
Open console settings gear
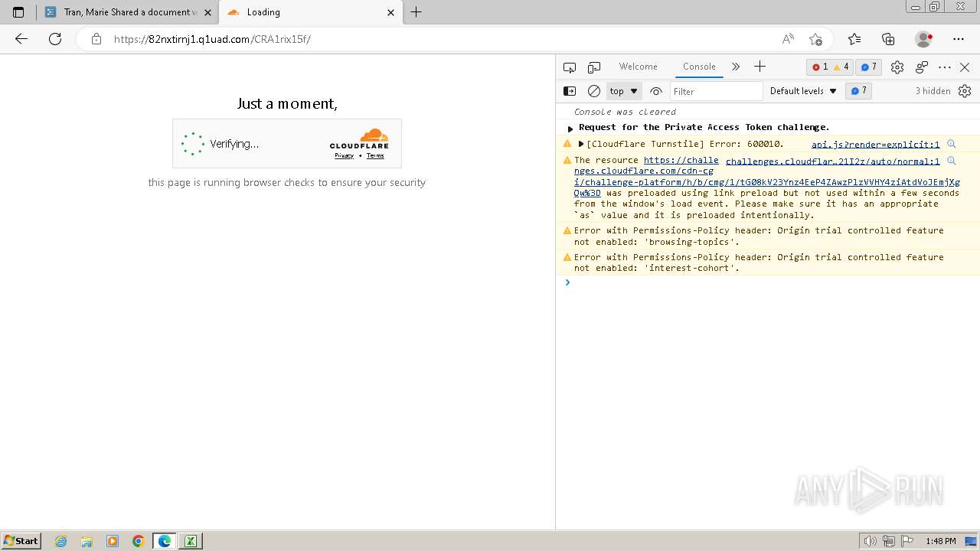click(x=965, y=91)
